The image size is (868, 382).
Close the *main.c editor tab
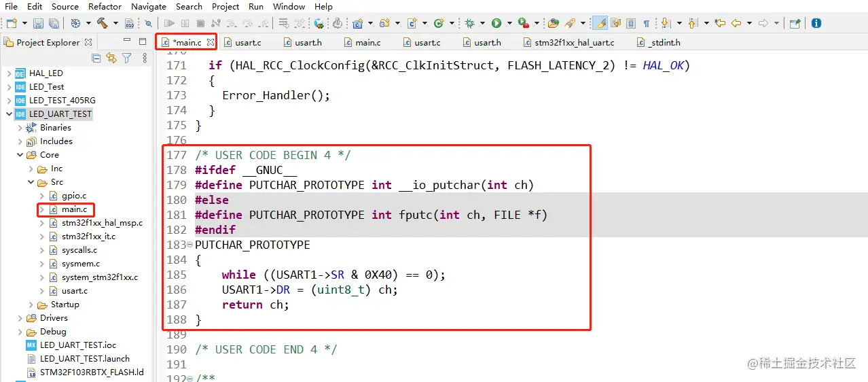pos(211,42)
